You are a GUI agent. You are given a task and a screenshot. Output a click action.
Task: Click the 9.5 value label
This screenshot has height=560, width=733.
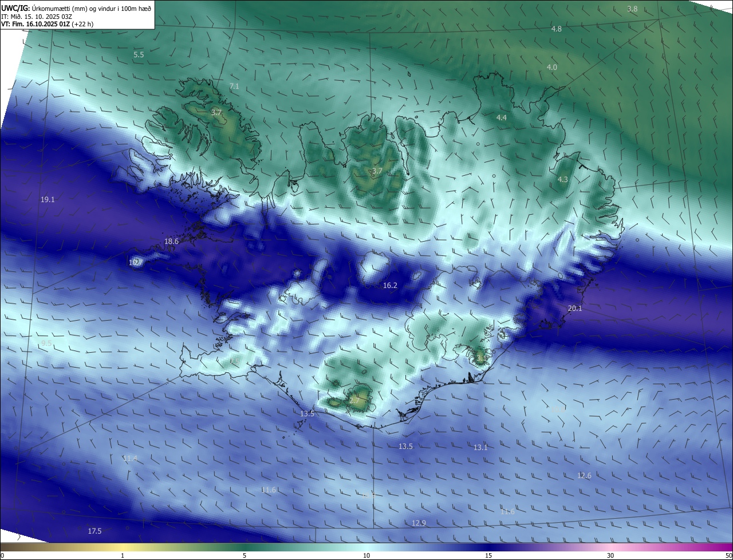[x=46, y=343]
